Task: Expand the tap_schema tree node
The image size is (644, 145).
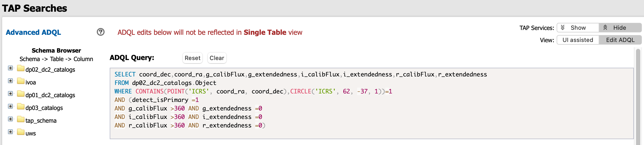Action: click(10, 119)
